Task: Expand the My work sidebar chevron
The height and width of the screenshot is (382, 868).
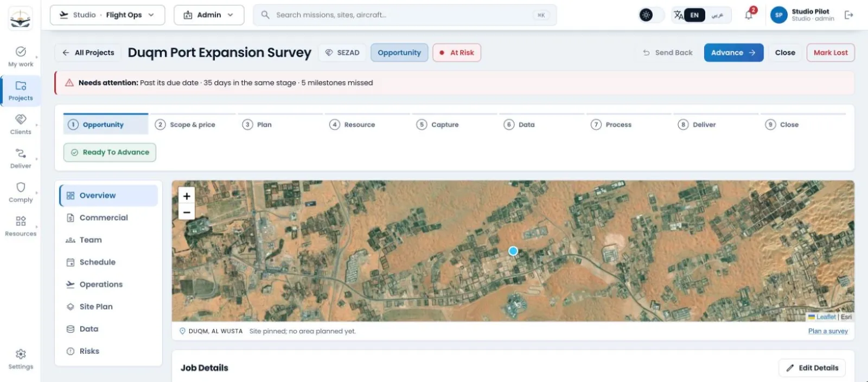Action: coord(36,56)
